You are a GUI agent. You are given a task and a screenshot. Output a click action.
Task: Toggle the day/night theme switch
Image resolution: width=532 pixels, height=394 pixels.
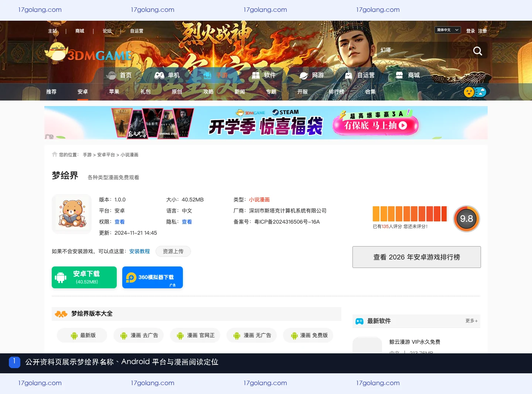[475, 92]
